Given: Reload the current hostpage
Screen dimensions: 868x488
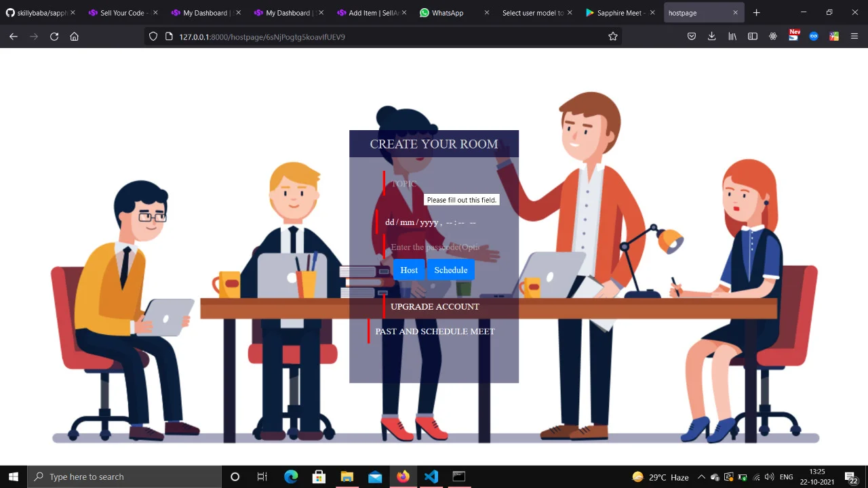Looking at the screenshot, I should [x=54, y=37].
